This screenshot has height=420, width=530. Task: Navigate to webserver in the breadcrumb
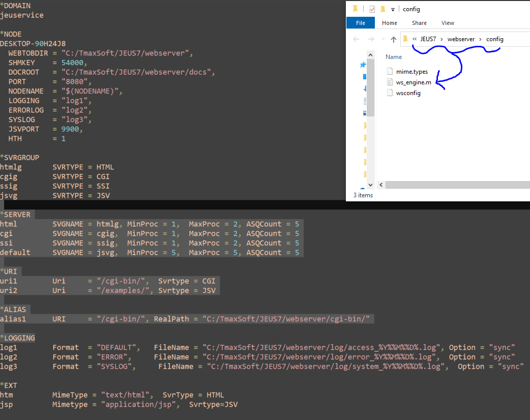tap(461, 39)
